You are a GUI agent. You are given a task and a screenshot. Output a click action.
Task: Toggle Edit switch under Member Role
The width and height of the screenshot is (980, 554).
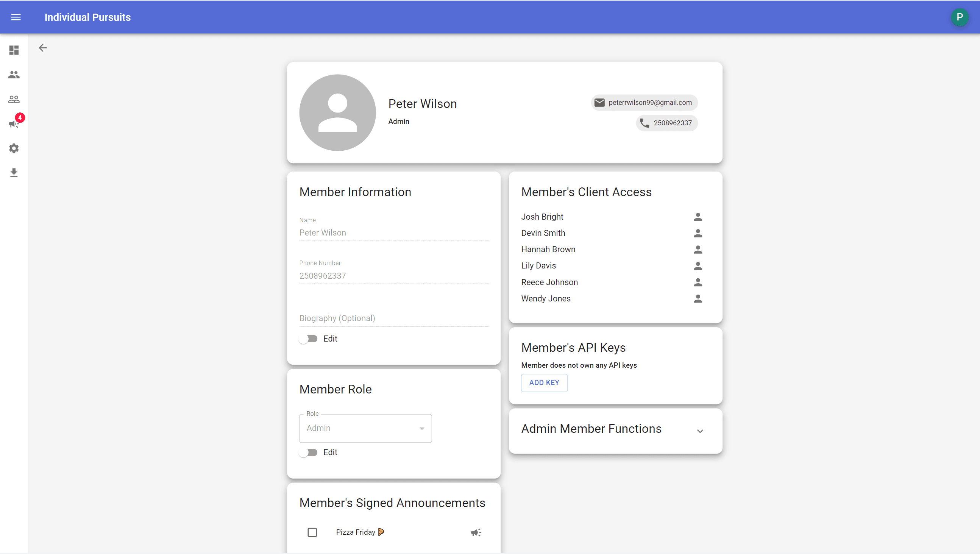(308, 453)
